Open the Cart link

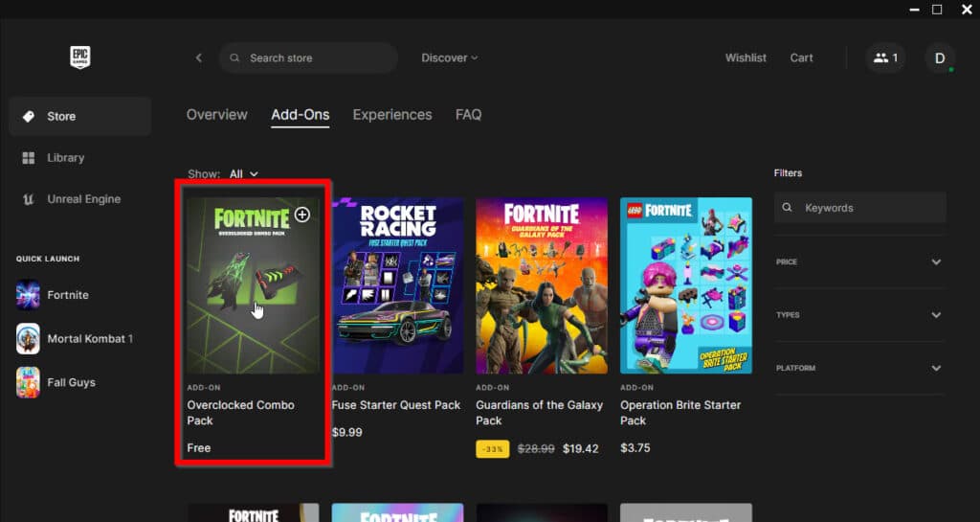[801, 57]
